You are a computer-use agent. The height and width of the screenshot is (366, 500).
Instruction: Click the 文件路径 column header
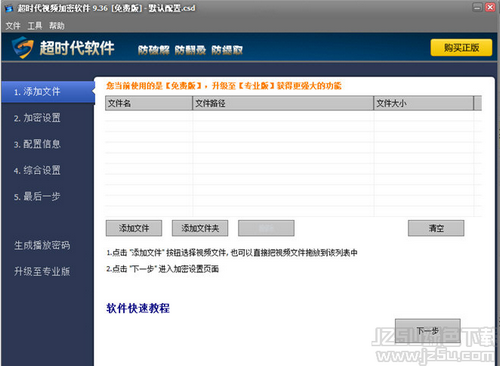[283, 103]
